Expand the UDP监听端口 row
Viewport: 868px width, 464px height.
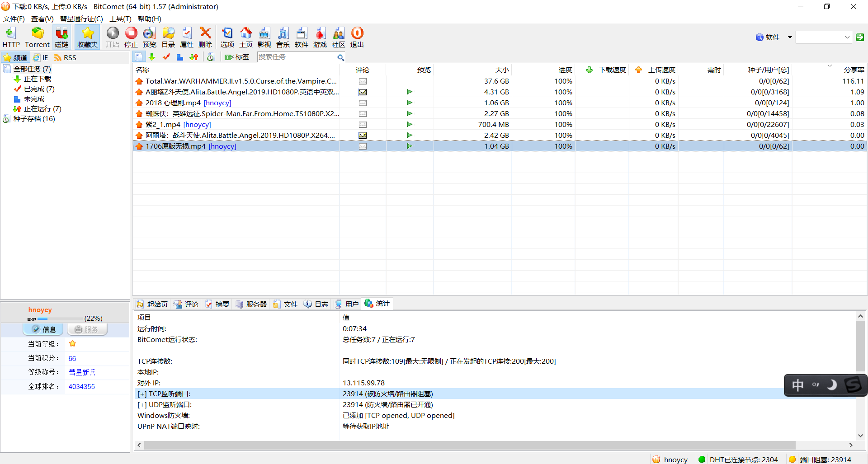[142, 405]
